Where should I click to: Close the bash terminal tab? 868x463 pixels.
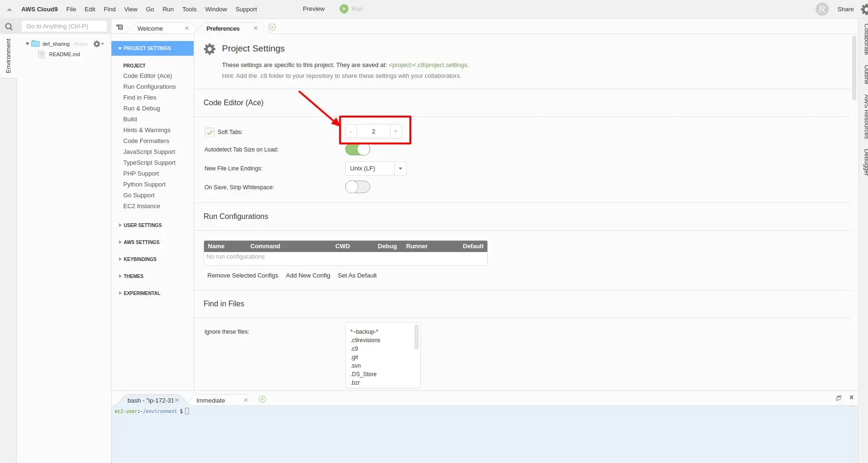tap(177, 400)
